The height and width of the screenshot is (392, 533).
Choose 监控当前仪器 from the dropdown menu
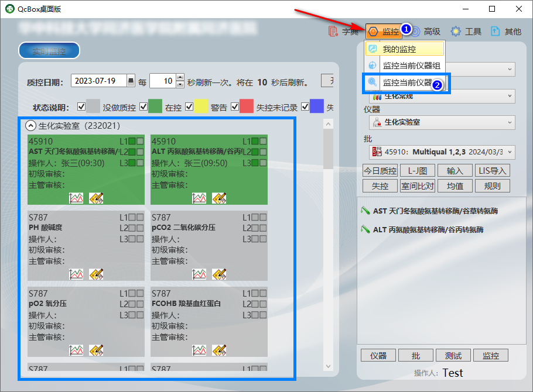(x=405, y=82)
